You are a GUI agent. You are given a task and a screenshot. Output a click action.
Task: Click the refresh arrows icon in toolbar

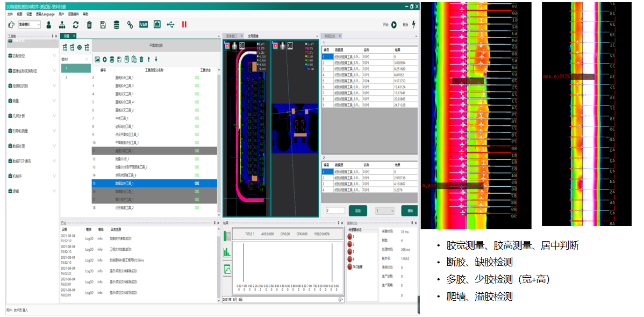click(76, 25)
